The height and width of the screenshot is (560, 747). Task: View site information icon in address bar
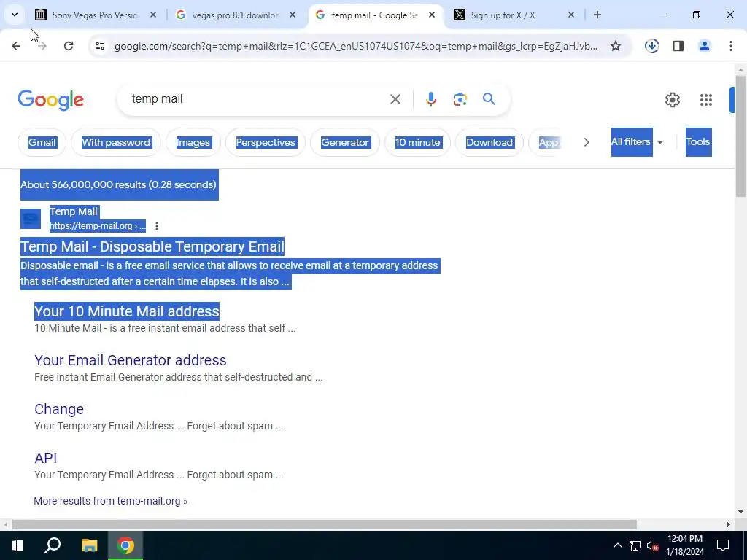coord(100,46)
